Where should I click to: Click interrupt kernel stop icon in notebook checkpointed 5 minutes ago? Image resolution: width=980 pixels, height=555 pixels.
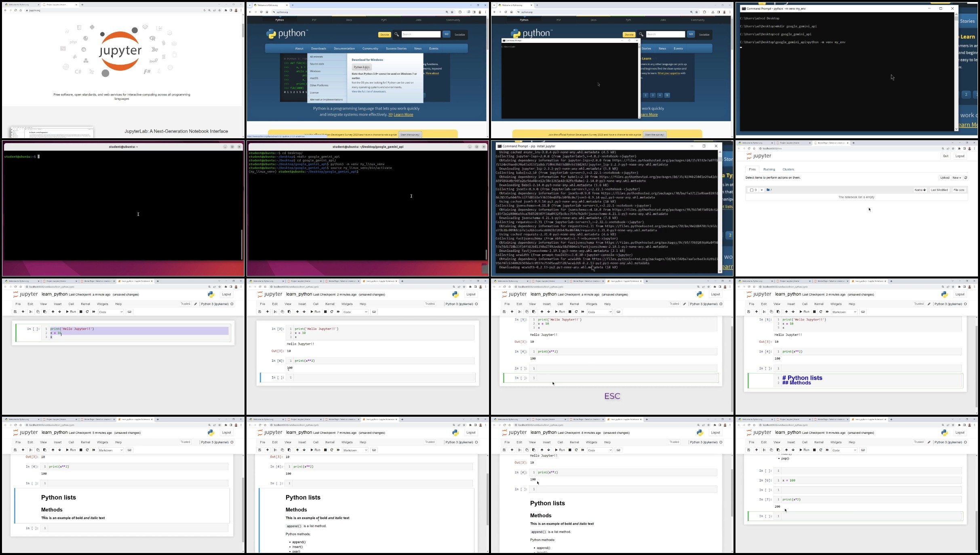81,450
